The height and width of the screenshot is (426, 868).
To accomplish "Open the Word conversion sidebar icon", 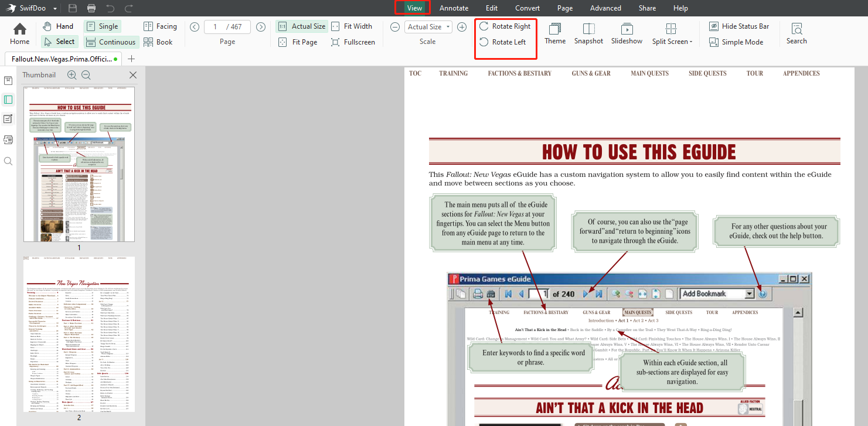I will pos(8,139).
